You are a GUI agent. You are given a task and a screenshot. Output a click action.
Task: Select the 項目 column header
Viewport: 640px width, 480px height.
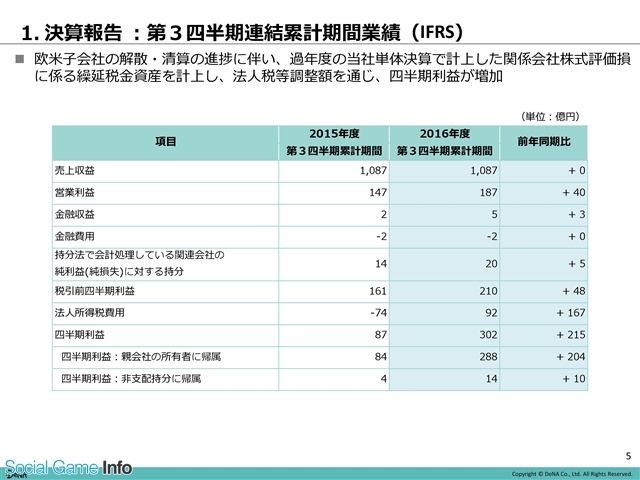[165, 142]
